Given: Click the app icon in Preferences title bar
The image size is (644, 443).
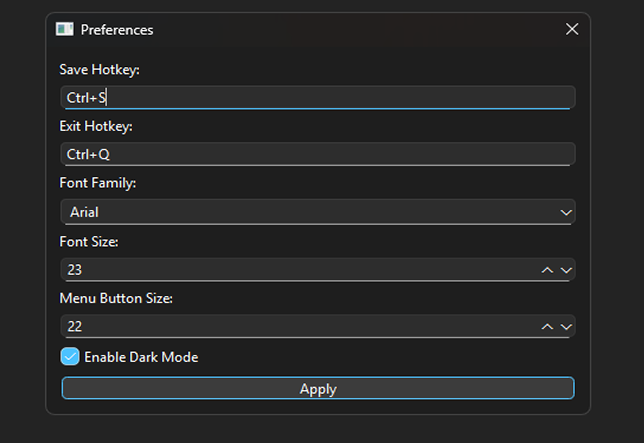Looking at the screenshot, I should tap(64, 29).
